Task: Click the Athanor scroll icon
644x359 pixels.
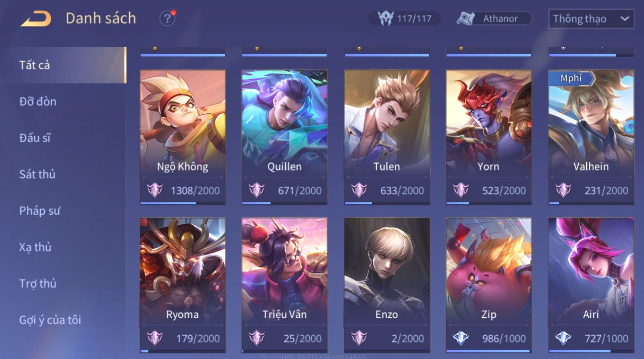Action: 465,19
